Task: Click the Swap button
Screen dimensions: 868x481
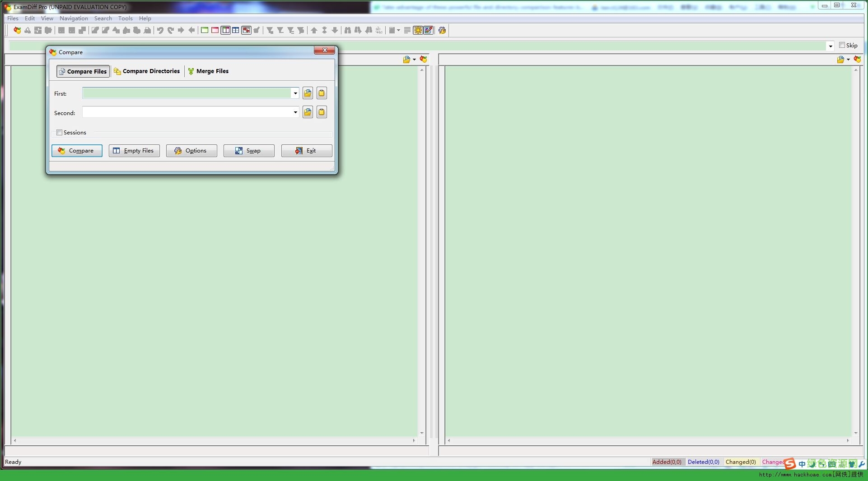Action: click(x=249, y=151)
